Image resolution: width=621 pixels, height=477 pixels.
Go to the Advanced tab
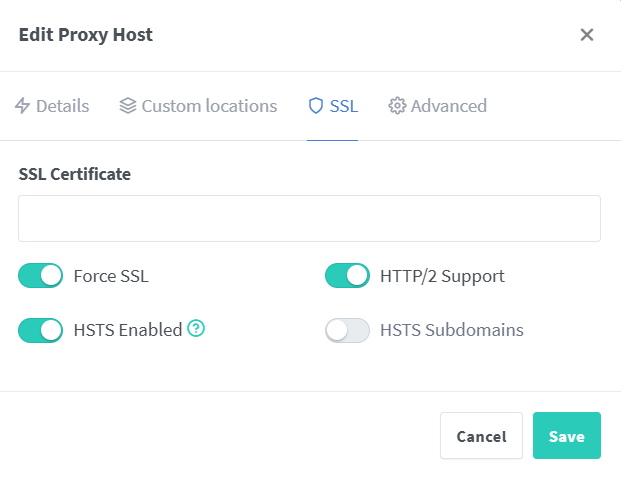pyautogui.click(x=448, y=106)
